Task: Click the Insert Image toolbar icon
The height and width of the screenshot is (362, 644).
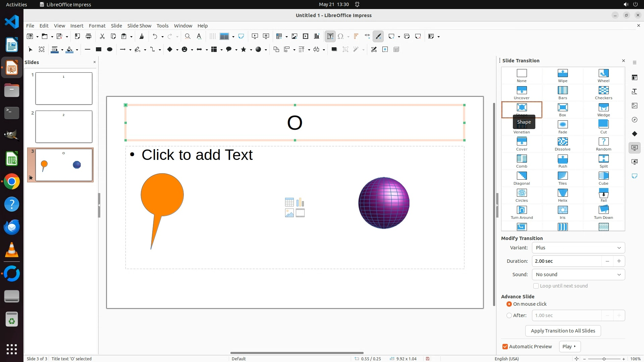Action: point(294,36)
